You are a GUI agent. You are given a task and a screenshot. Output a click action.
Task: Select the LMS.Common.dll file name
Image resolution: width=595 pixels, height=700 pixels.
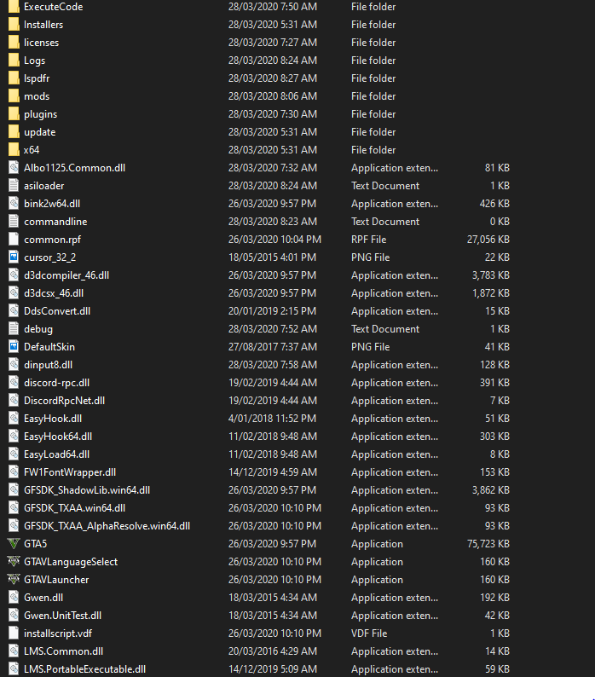coord(63,651)
